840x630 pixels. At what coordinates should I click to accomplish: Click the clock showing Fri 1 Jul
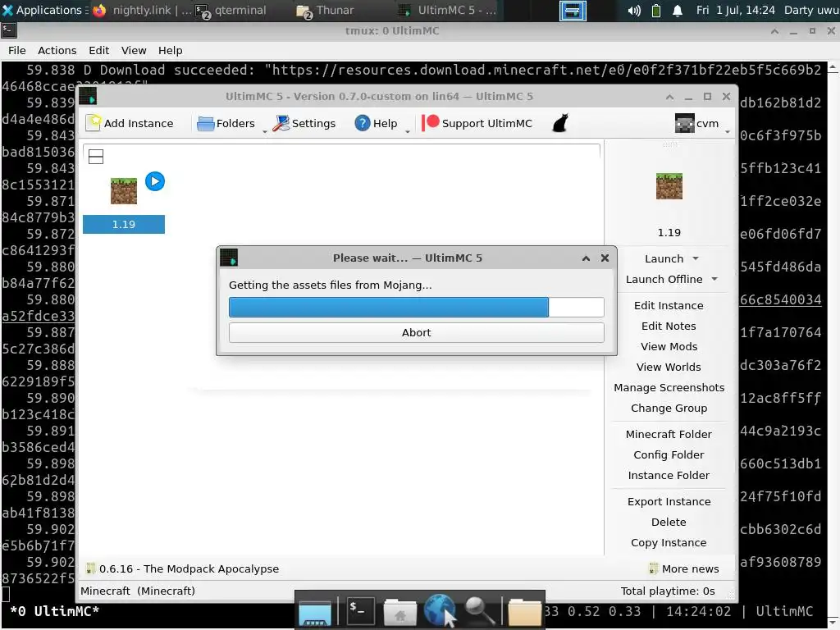(x=735, y=10)
